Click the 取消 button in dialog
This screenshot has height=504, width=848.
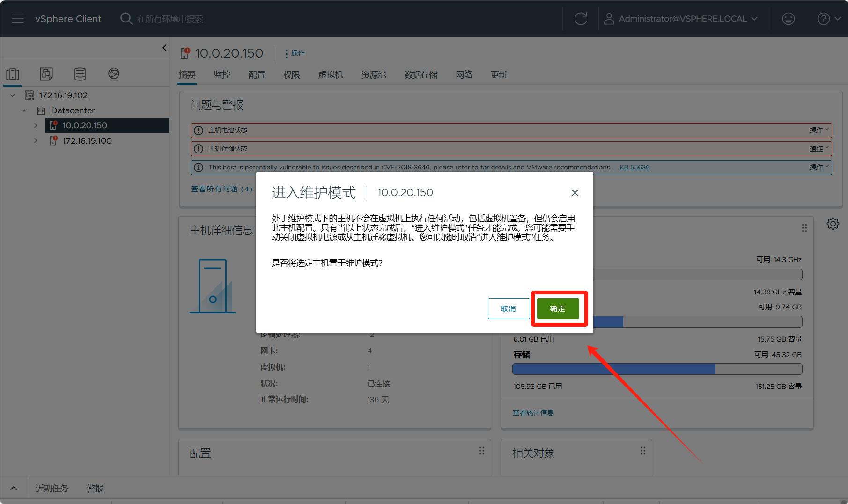[x=509, y=309]
